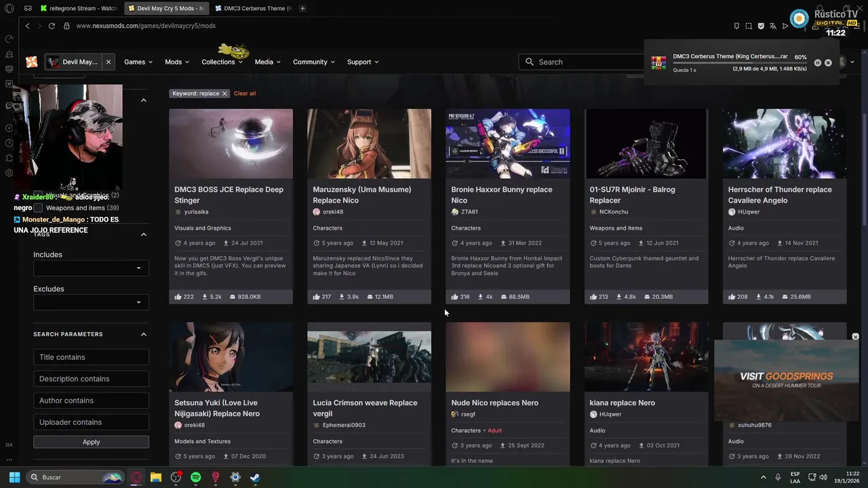Click the translate page icon

pos(773,26)
